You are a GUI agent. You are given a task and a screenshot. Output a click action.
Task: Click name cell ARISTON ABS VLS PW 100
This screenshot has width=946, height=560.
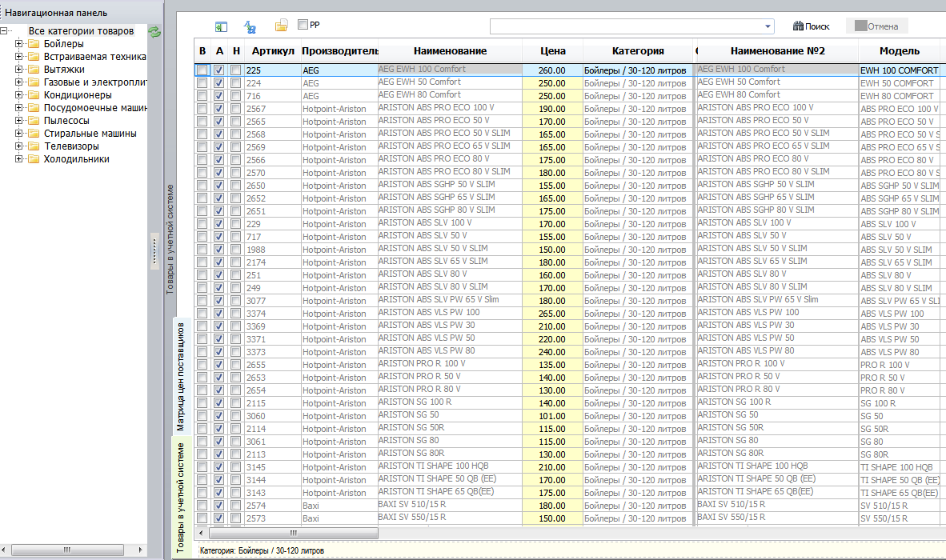tap(450, 313)
